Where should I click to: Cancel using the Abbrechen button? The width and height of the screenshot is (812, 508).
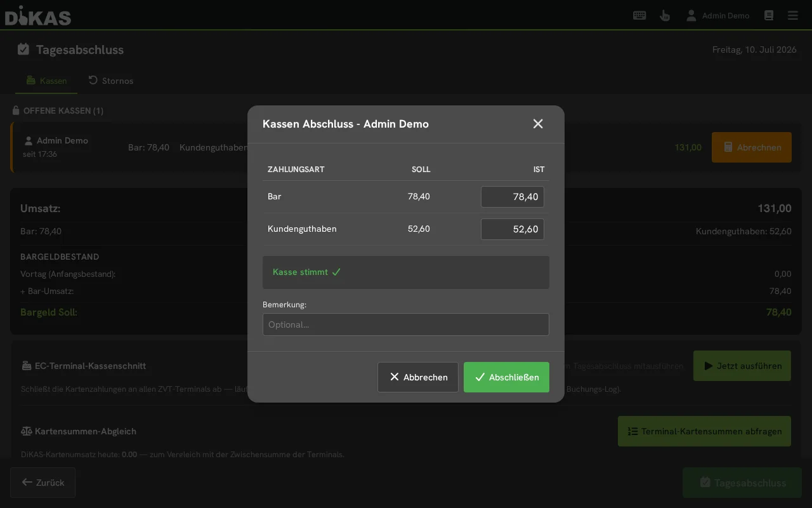(x=418, y=377)
